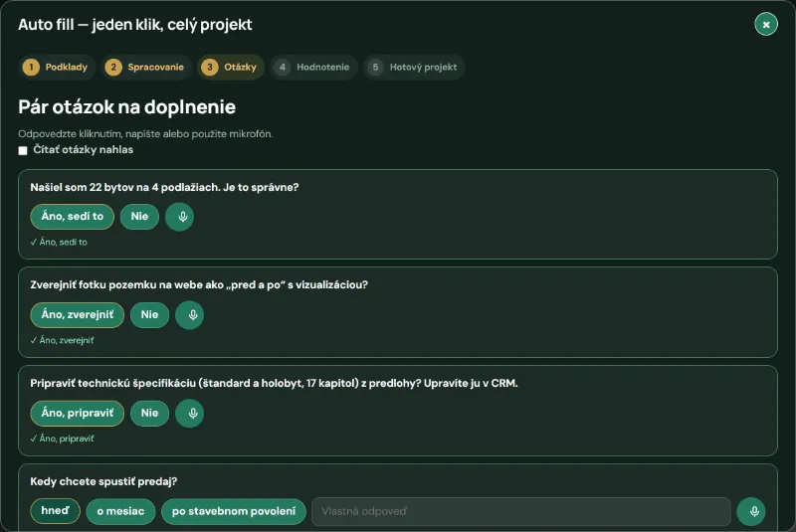Click microphone icon for the technickú špecifikáciu question
Image resolution: width=796 pixels, height=532 pixels.
click(189, 414)
